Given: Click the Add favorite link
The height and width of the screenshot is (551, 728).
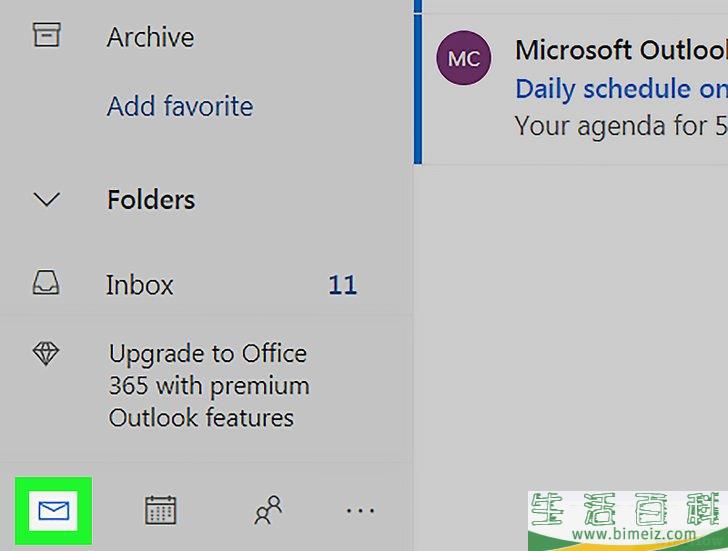Looking at the screenshot, I should pyautogui.click(x=180, y=106).
